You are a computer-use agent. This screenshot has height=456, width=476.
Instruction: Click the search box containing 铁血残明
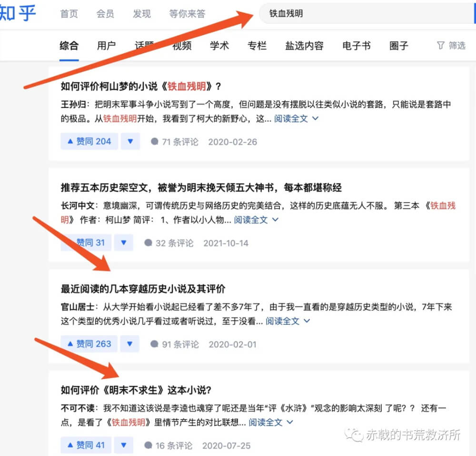click(367, 13)
